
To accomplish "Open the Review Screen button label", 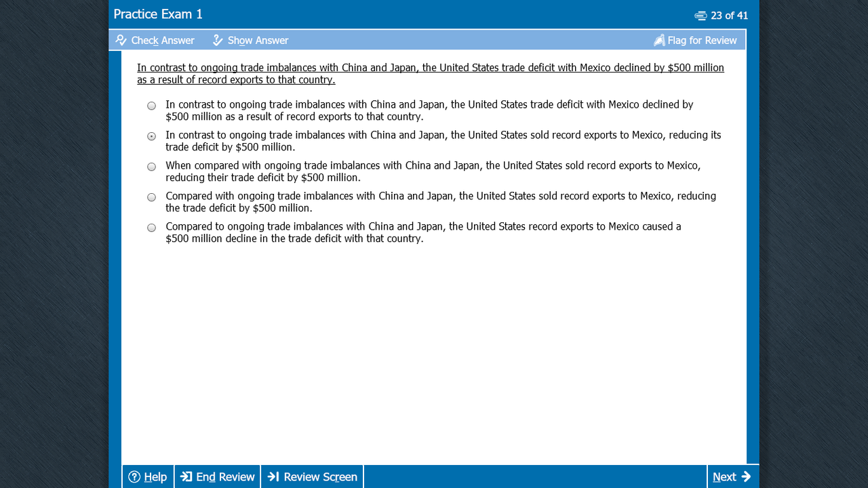I will 320,477.
